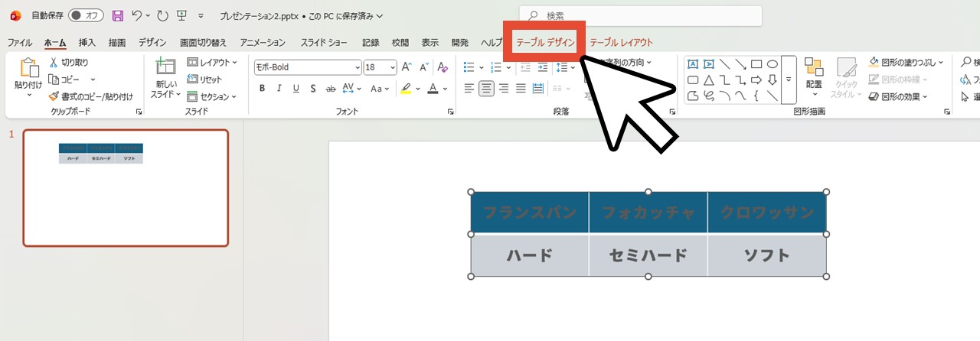
Task: Center the text
Action: (486, 89)
